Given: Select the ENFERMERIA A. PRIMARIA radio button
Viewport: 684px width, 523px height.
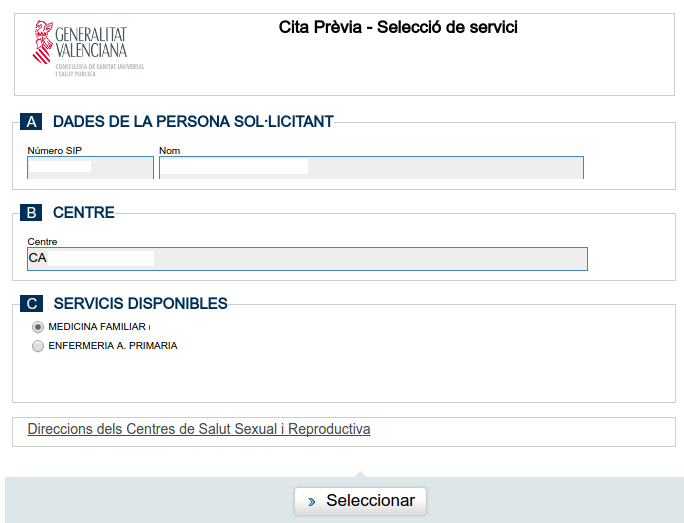Looking at the screenshot, I should (x=38, y=346).
